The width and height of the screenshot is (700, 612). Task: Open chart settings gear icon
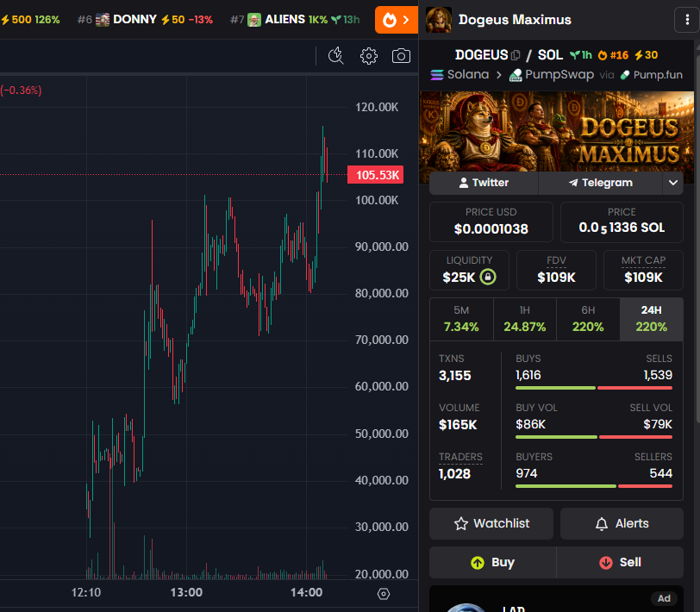pyautogui.click(x=369, y=56)
